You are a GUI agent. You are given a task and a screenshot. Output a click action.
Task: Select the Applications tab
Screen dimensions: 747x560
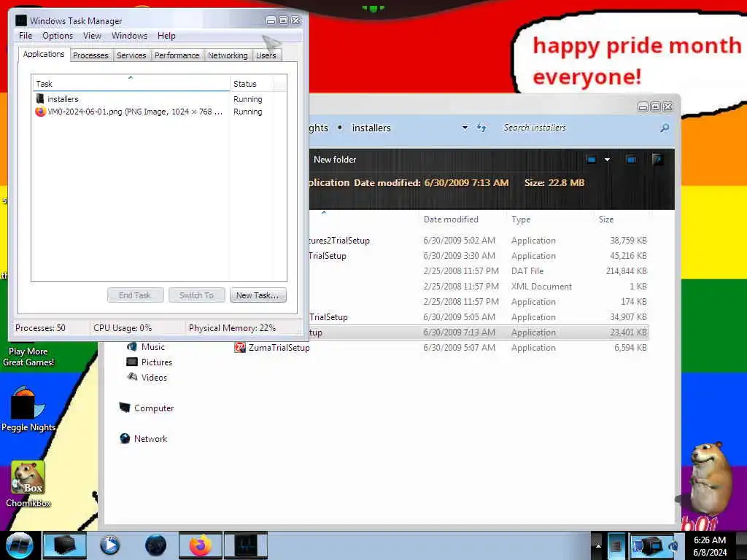[x=44, y=54]
